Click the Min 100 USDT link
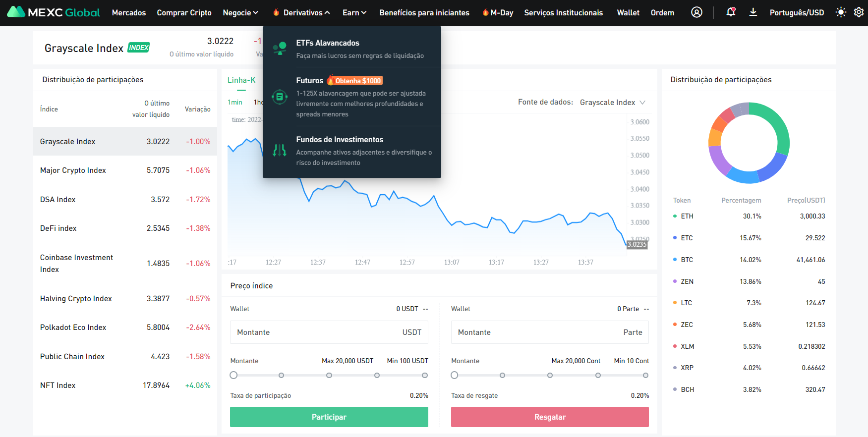 point(407,361)
